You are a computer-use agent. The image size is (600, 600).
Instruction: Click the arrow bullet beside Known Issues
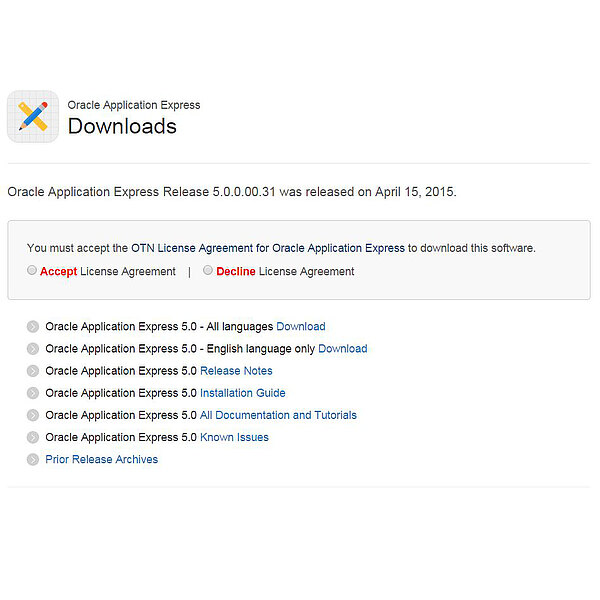(x=33, y=437)
